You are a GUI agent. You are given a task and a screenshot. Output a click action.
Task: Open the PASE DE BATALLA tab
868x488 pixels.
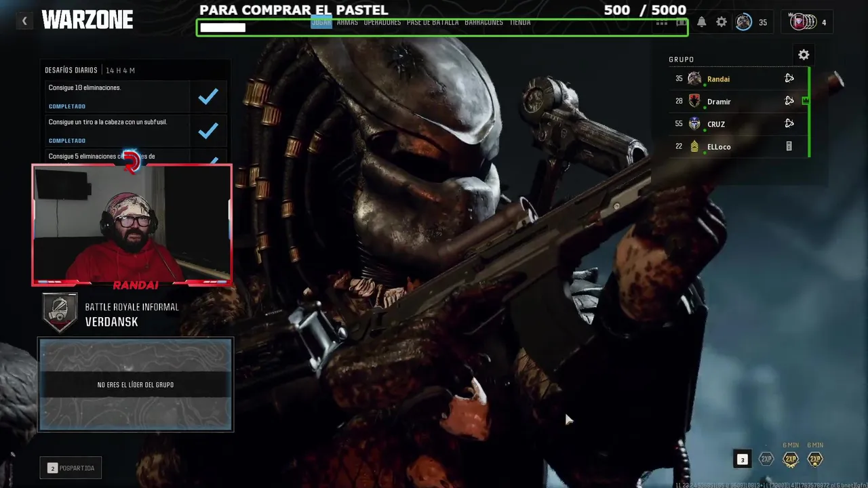[x=433, y=22]
